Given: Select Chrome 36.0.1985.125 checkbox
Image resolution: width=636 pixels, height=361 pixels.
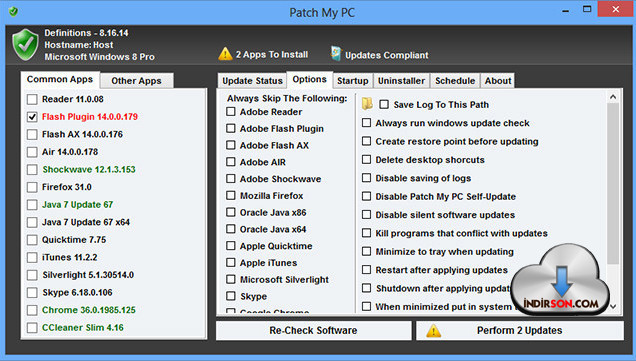Looking at the screenshot, I should pos(32,310).
